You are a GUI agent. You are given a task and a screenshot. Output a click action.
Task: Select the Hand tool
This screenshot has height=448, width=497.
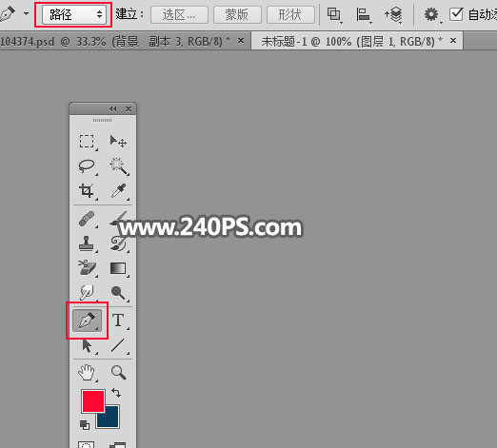coord(87,372)
